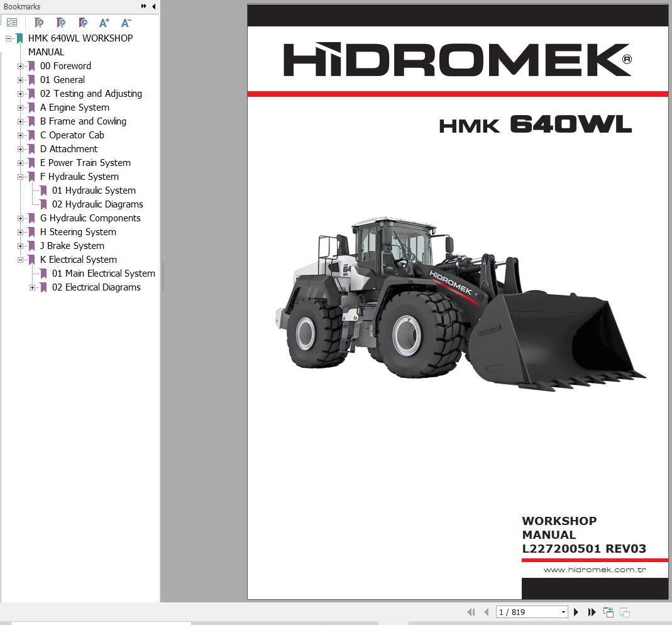Open the 01 General bookmark
Viewport: 672px width, 625px height.
click(x=63, y=80)
